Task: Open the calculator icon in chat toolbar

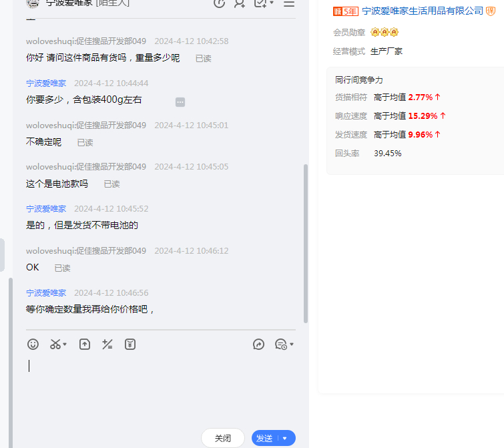Action: tap(107, 345)
